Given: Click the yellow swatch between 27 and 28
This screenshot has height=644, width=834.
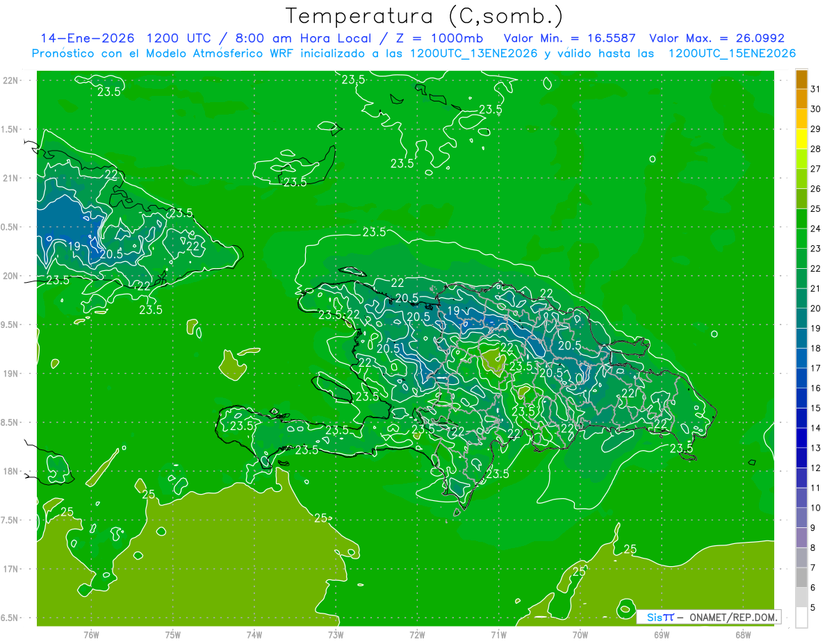Looking at the screenshot, I should 801,158.
